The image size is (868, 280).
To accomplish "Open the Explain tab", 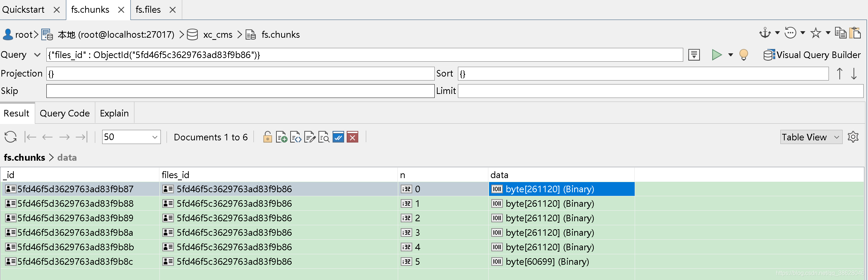I will [114, 114].
